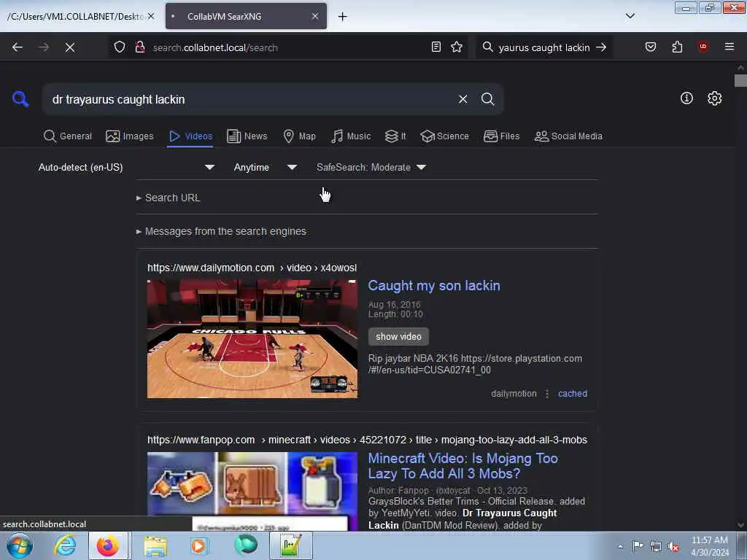Open the Pocket save icon
This screenshot has width=747, height=560.
[x=651, y=47]
